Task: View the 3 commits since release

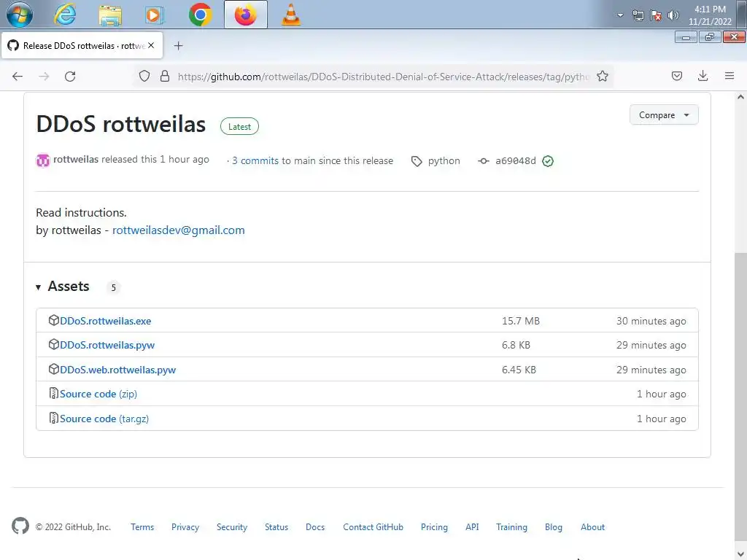Action: pyautogui.click(x=255, y=161)
